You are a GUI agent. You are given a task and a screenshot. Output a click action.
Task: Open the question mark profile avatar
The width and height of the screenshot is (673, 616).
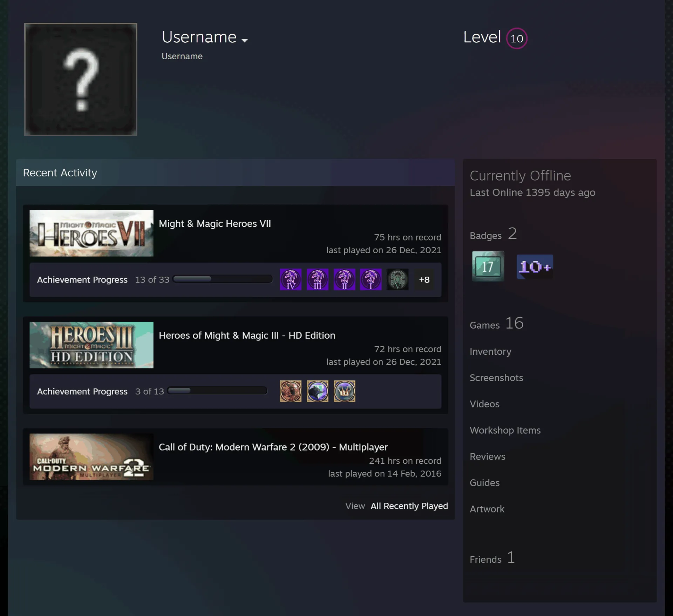coord(81,79)
